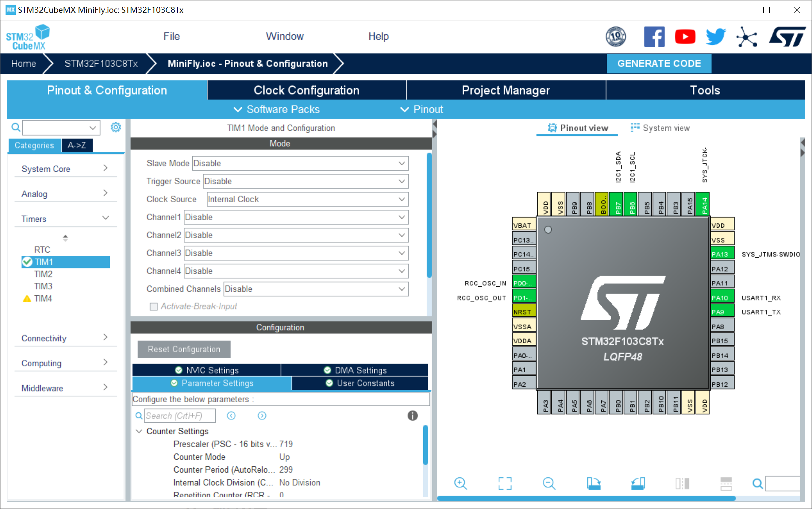The height and width of the screenshot is (509, 812).
Task: Click the pin search magnifier icon
Action: coord(757,483)
